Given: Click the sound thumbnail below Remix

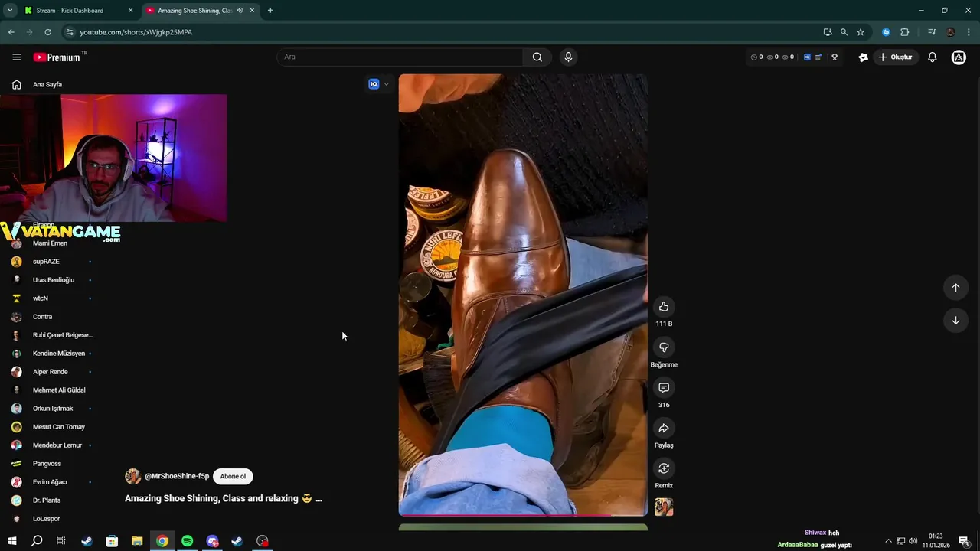Looking at the screenshot, I should (x=664, y=507).
